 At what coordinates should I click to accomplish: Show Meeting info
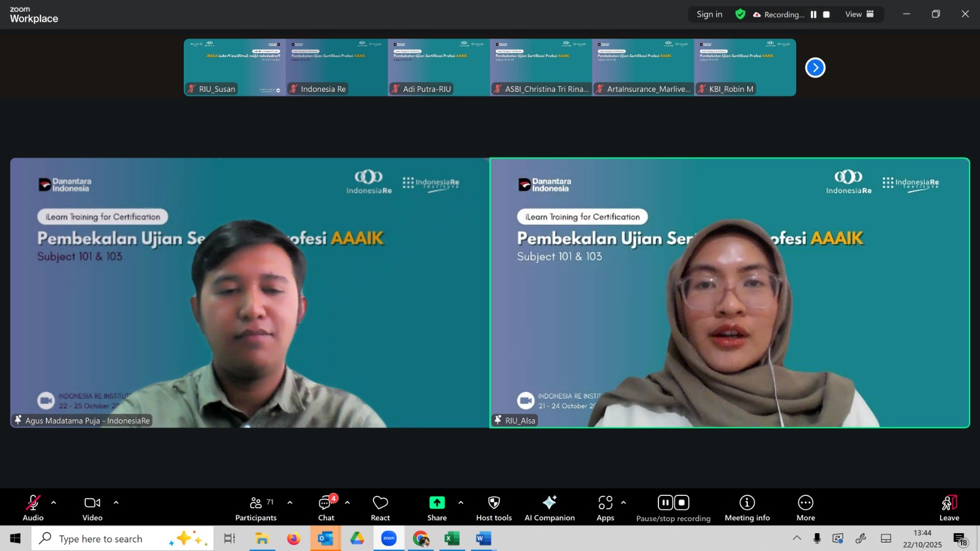tap(747, 508)
